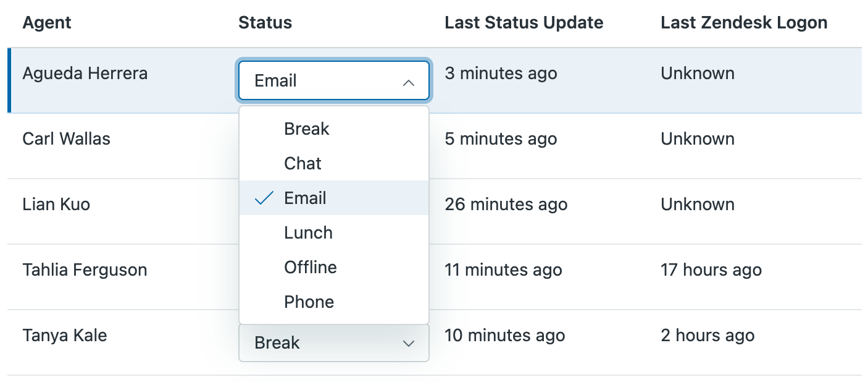Expand Tanya Kale's Break status dropdown
The height and width of the screenshot is (382, 868).
tap(333, 343)
